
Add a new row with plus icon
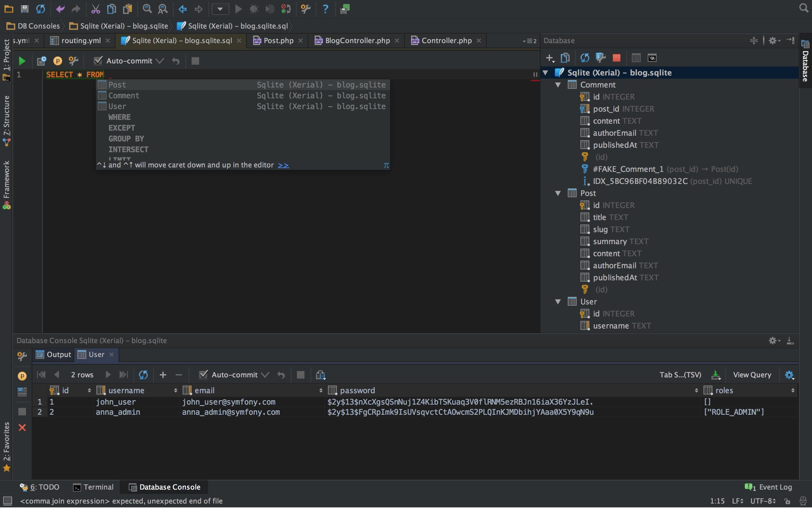coord(163,374)
